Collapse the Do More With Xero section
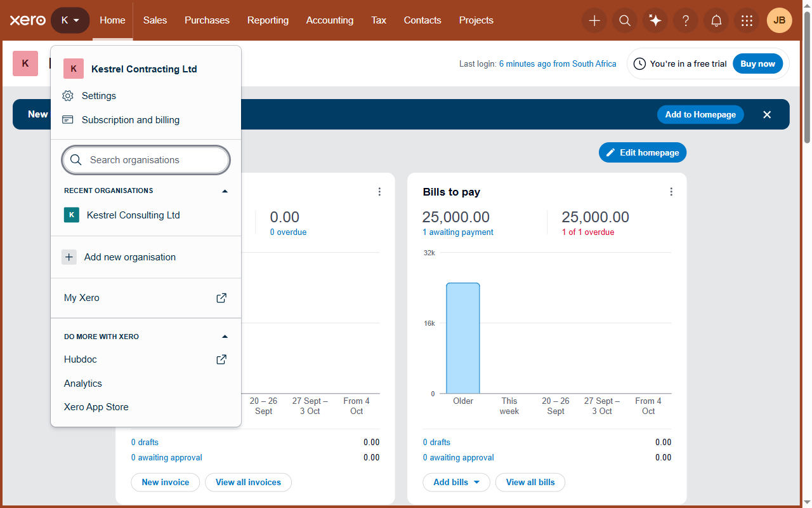 (x=225, y=337)
